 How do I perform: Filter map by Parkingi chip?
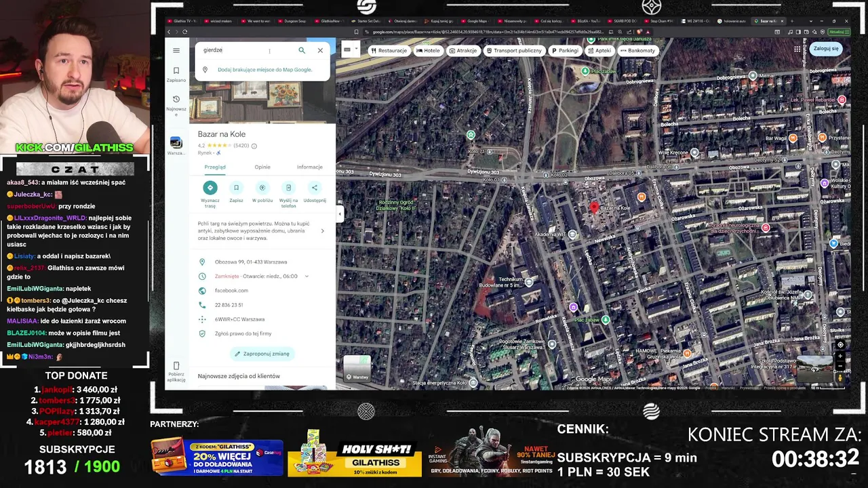pyautogui.click(x=565, y=50)
